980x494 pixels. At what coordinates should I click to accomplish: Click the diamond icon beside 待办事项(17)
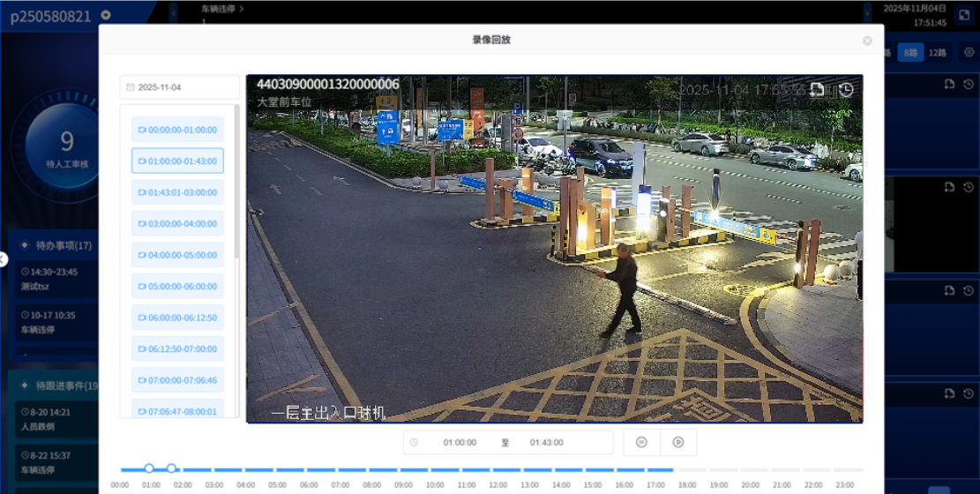(25, 245)
